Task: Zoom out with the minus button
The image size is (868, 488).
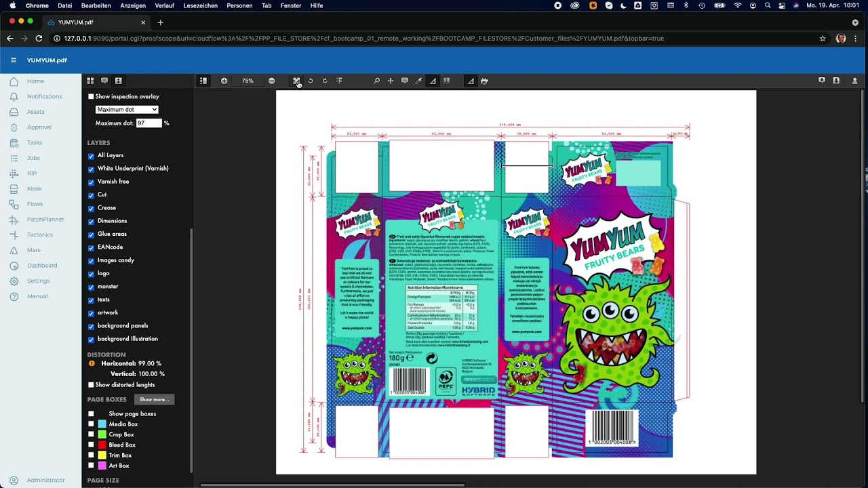Action: [x=272, y=81]
